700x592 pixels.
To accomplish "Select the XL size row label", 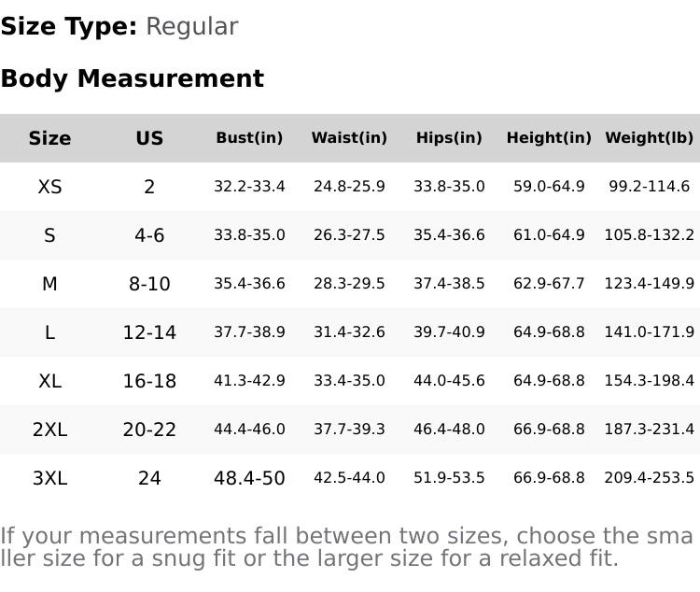I will click(x=49, y=382).
